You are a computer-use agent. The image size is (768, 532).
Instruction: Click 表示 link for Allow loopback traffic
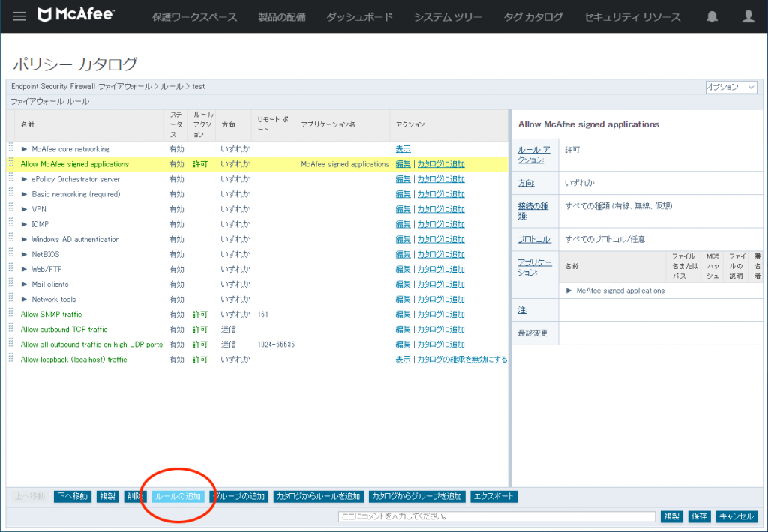(403, 359)
